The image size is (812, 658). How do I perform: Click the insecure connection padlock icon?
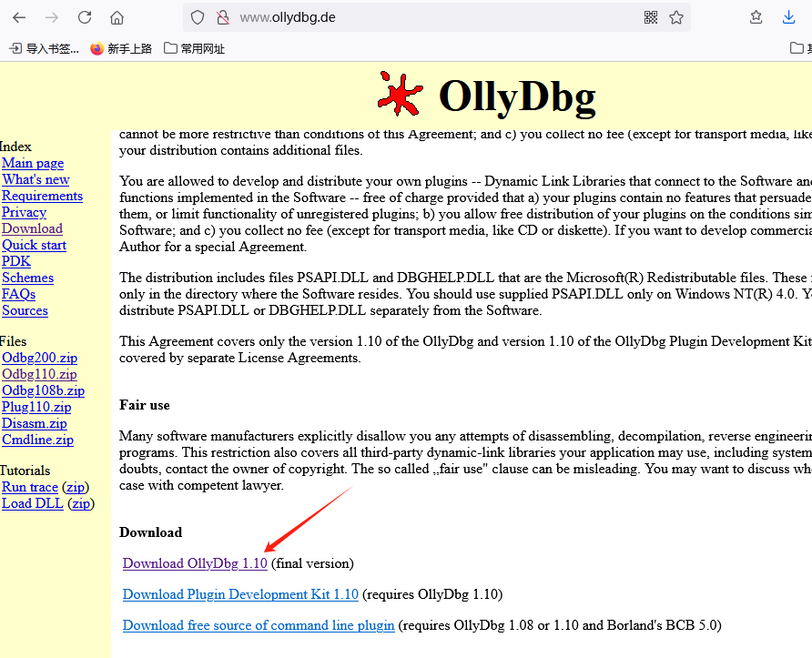tap(223, 17)
